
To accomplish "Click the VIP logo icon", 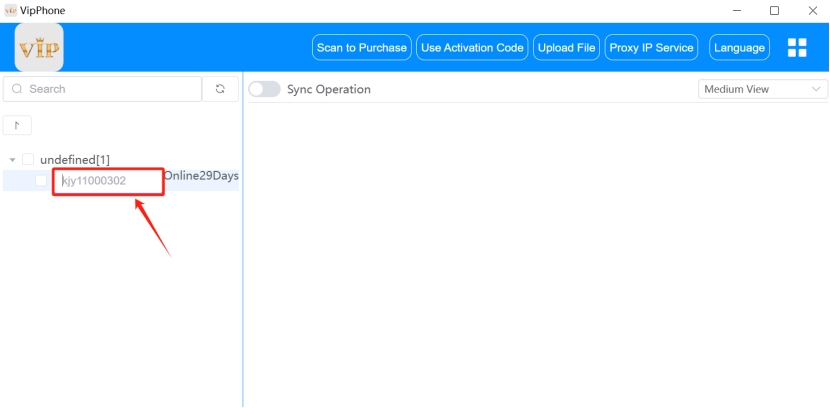I will click(39, 47).
